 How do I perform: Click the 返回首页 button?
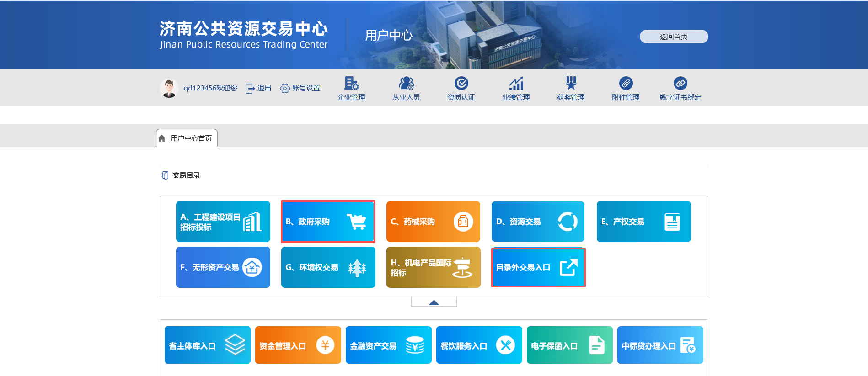coord(673,37)
